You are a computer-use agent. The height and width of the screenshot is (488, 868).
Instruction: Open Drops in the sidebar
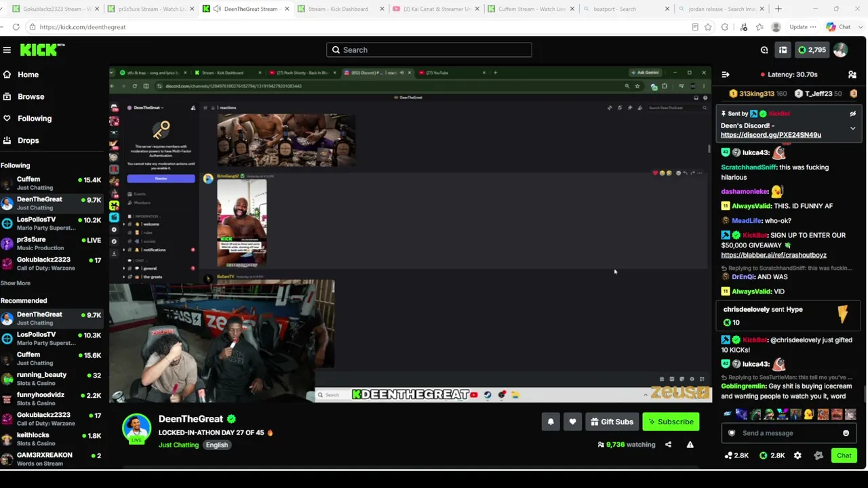(28, 140)
